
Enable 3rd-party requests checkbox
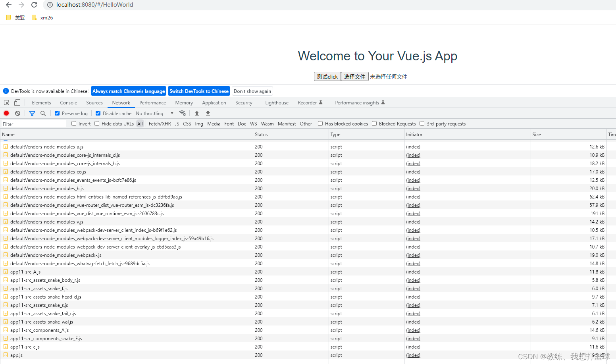pos(422,123)
